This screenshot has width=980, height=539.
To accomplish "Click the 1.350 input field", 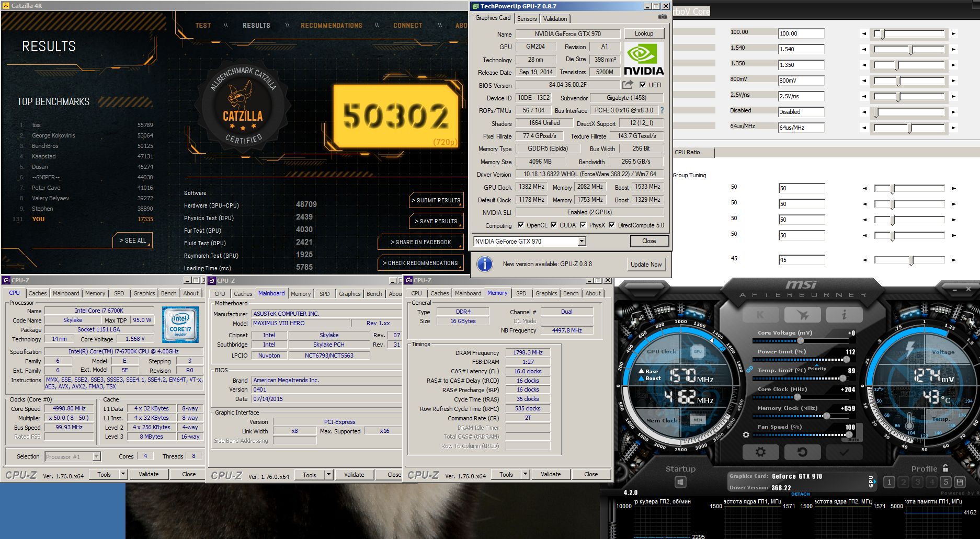I will 801,65.
